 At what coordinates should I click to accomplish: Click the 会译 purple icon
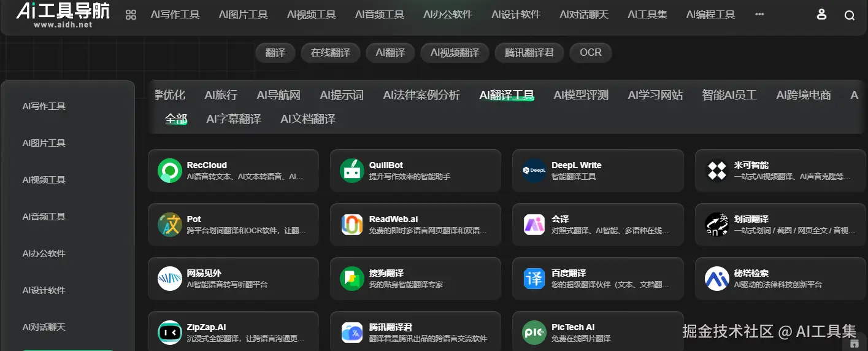click(x=534, y=225)
